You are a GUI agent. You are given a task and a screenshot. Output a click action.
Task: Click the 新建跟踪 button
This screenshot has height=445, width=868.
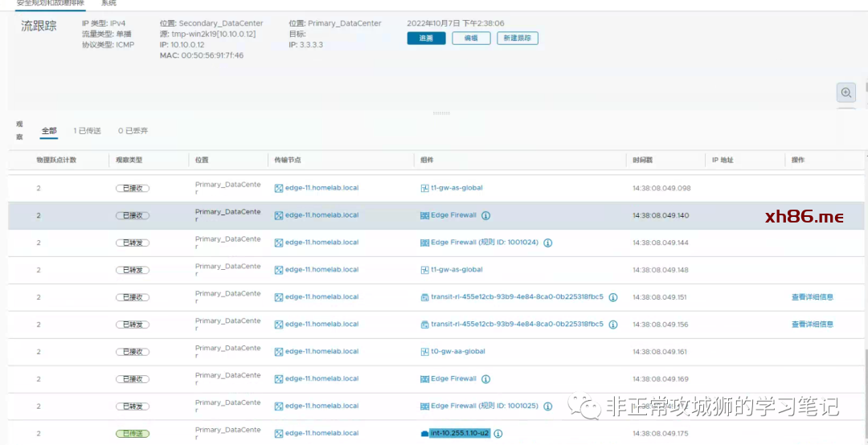click(x=518, y=39)
